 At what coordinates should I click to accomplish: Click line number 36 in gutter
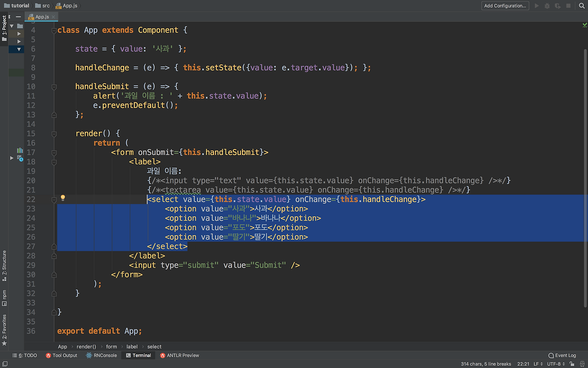(31, 331)
